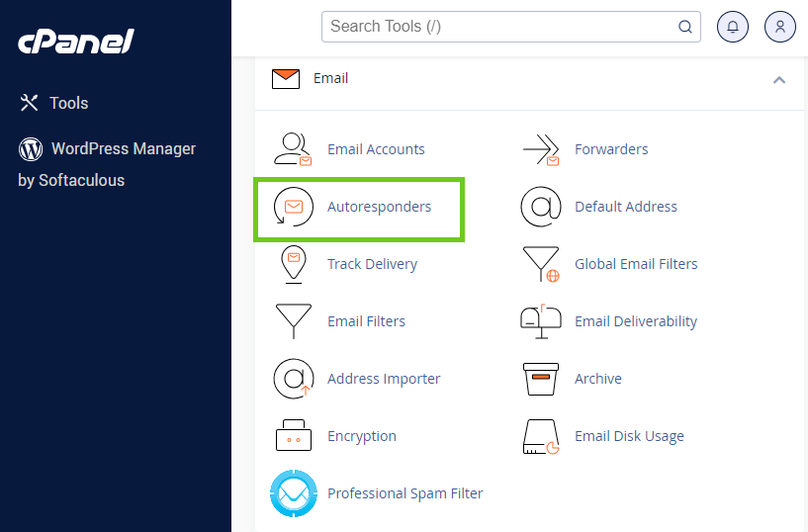Click the Search Tools input field
808x532 pixels.
click(x=499, y=27)
